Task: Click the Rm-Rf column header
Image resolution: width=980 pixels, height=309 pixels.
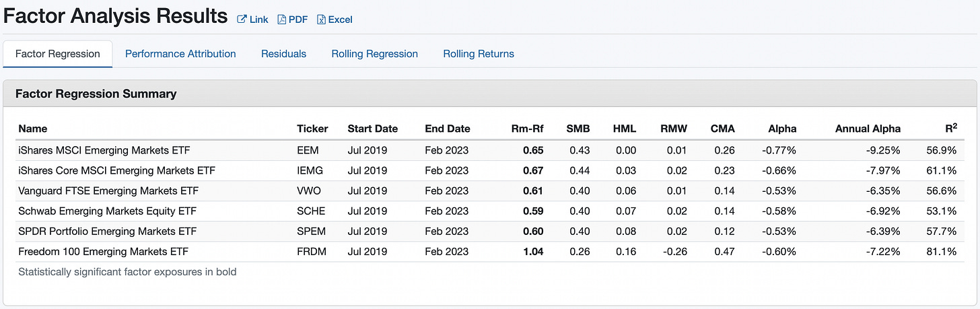Action: (x=528, y=129)
